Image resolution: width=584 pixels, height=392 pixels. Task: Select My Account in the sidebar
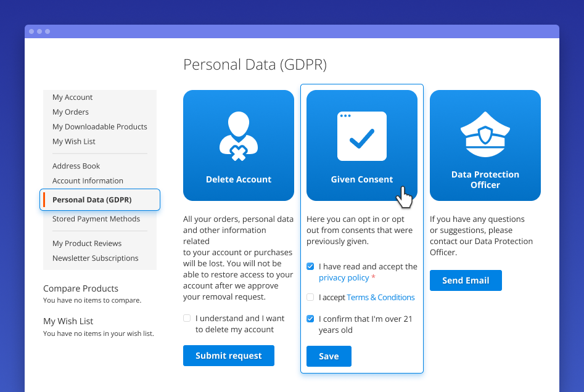[72, 97]
